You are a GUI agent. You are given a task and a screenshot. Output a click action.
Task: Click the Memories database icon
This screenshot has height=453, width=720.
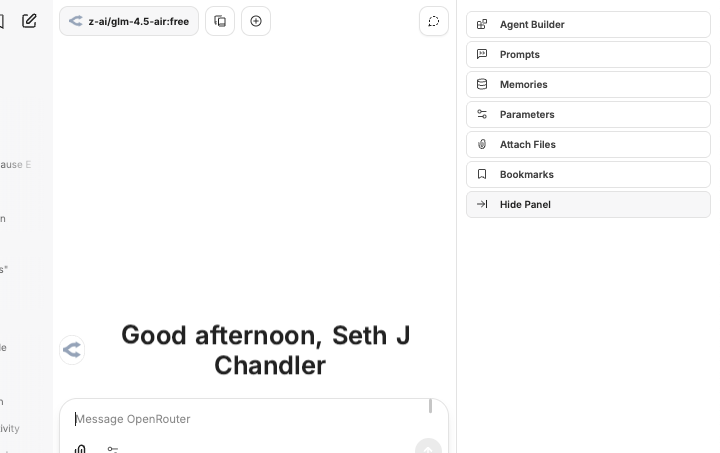(x=482, y=84)
